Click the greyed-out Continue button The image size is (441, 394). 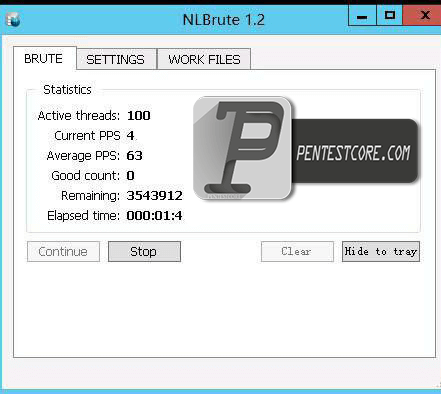pos(63,252)
